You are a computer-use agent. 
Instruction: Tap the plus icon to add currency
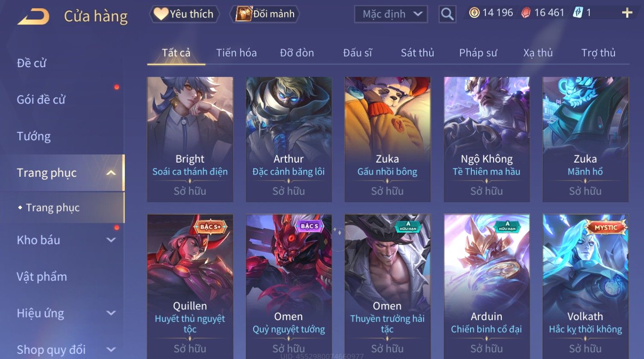pos(627,13)
